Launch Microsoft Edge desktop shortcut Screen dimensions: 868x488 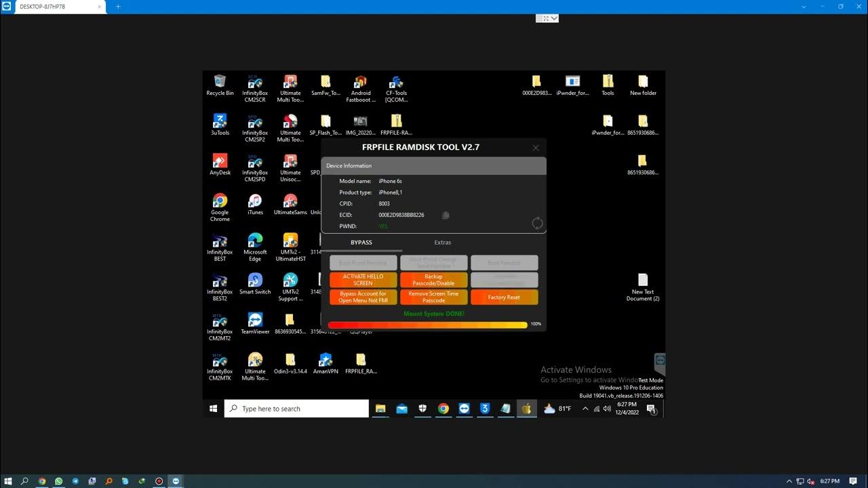(x=255, y=247)
